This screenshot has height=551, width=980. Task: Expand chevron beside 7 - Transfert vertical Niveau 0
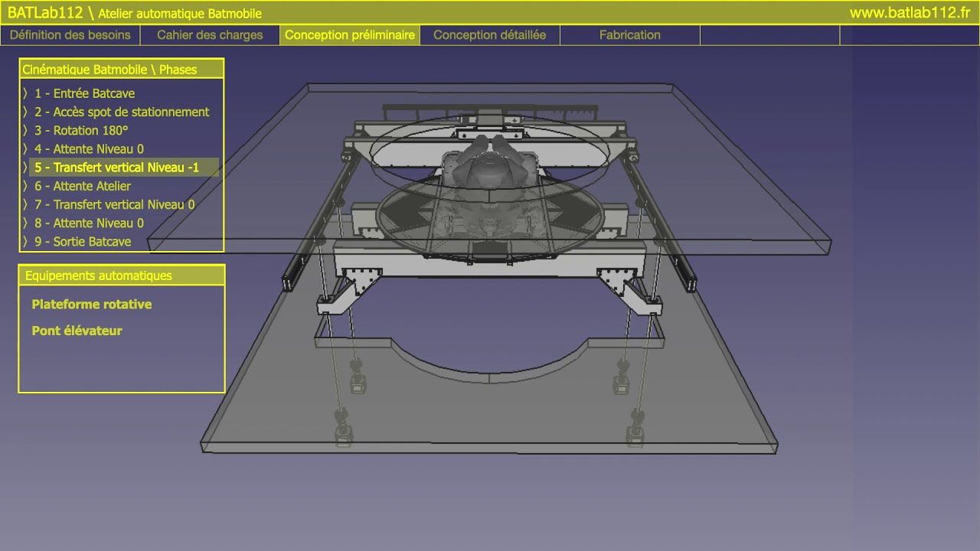click(x=25, y=204)
